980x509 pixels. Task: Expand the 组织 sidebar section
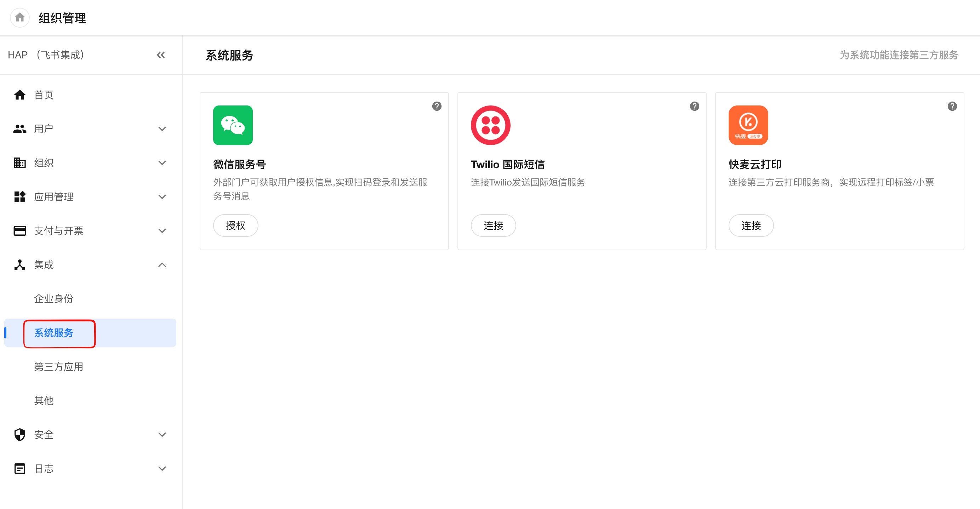click(x=90, y=163)
